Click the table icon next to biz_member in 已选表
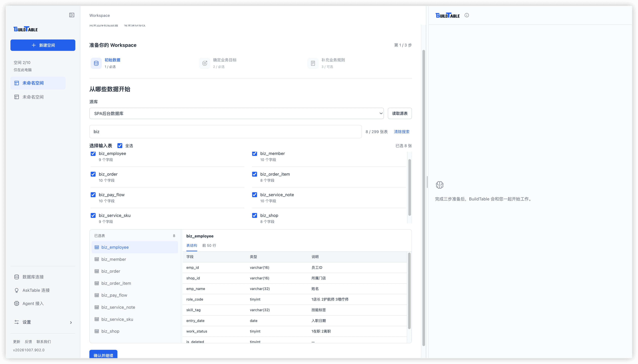The image size is (638, 364). 97,259
